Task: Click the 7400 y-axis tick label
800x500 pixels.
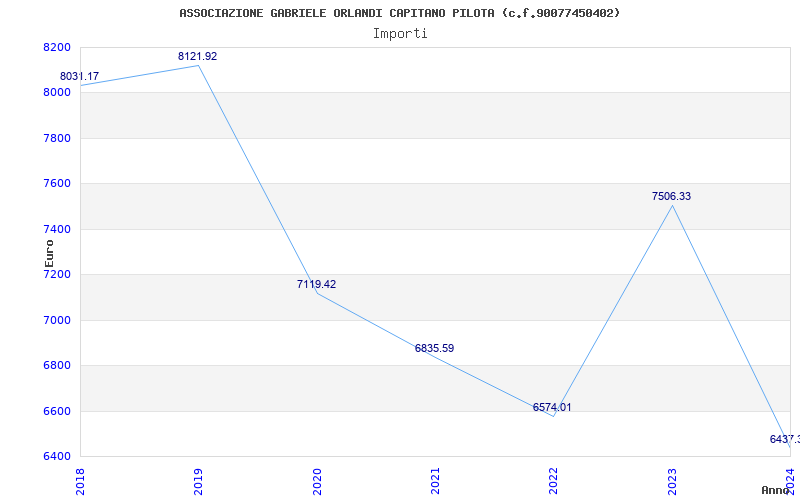Action: tap(57, 229)
